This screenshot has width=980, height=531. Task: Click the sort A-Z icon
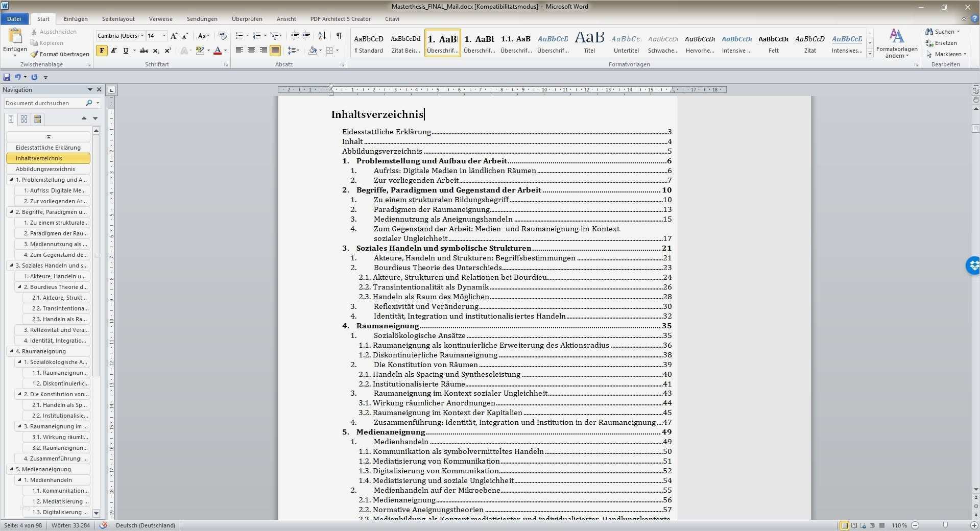coord(322,36)
